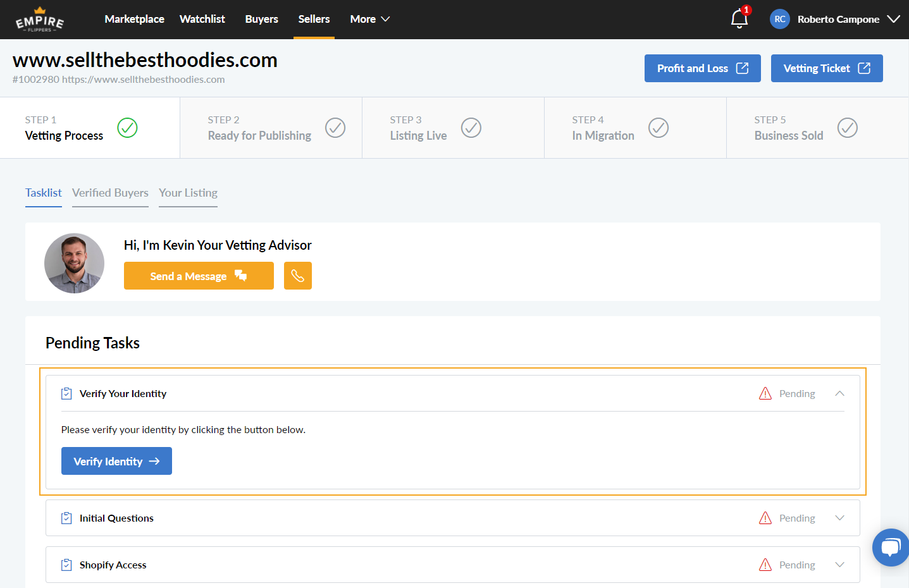The height and width of the screenshot is (588, 909).
Task: Click the Initial Questions task title
Action: click(x=116, y=518)
